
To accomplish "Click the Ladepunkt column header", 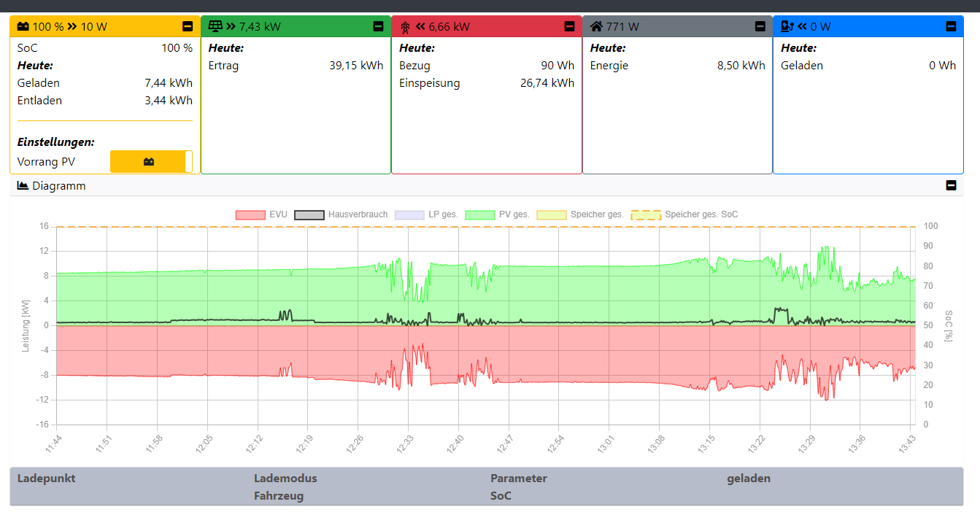I will coord(47,479).
